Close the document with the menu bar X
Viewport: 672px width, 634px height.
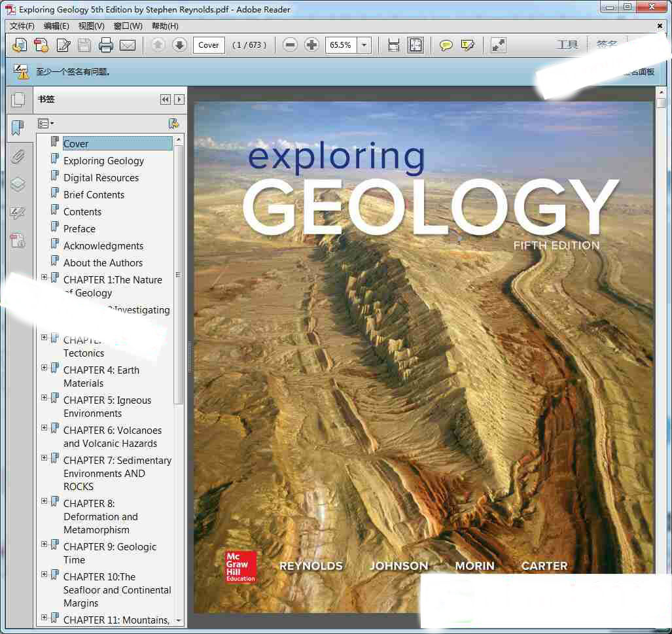(x=660, y=26)
